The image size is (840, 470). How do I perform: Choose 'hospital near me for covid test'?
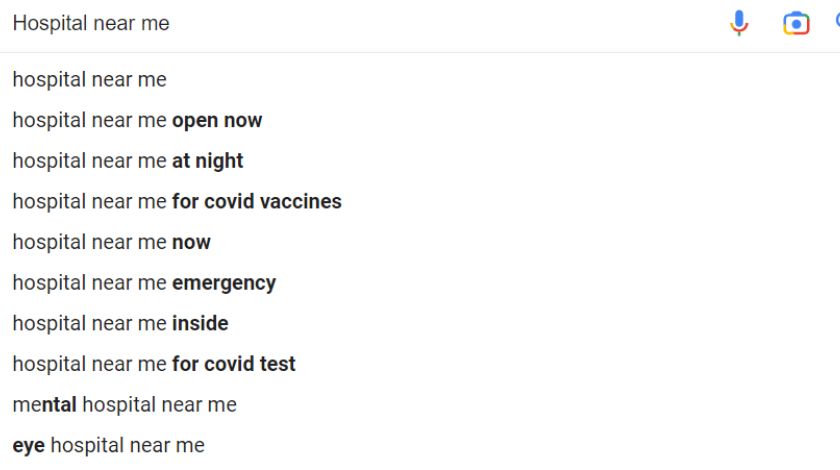pos(420,364)
